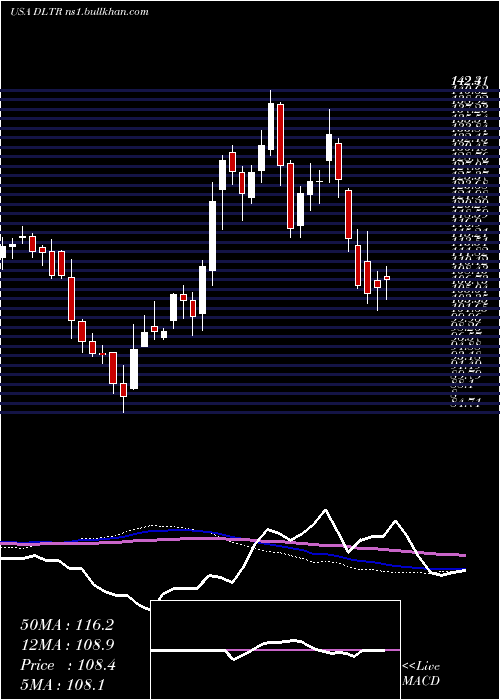500x700 pixels.
Task: Click the 'Price : 108.4' value
Action: tap(68, 665)
